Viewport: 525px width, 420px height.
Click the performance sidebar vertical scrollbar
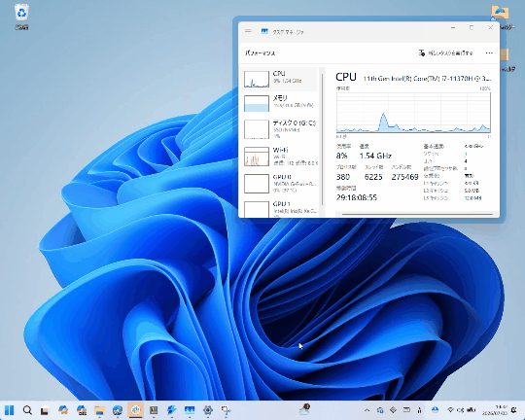pos(322,141)
